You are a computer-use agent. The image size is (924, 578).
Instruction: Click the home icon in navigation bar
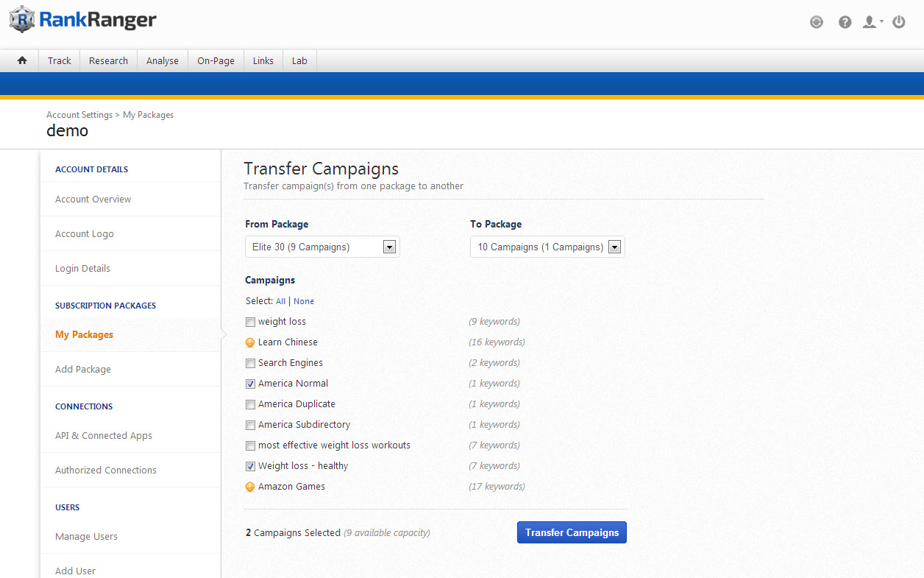coord(22,60)
